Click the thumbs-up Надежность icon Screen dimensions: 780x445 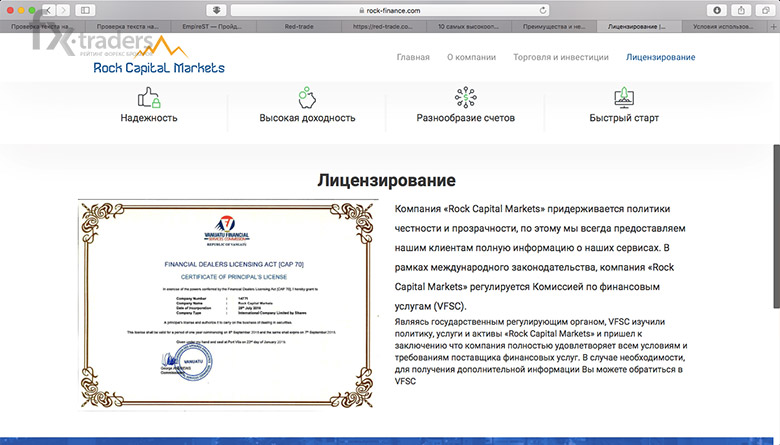149,97
